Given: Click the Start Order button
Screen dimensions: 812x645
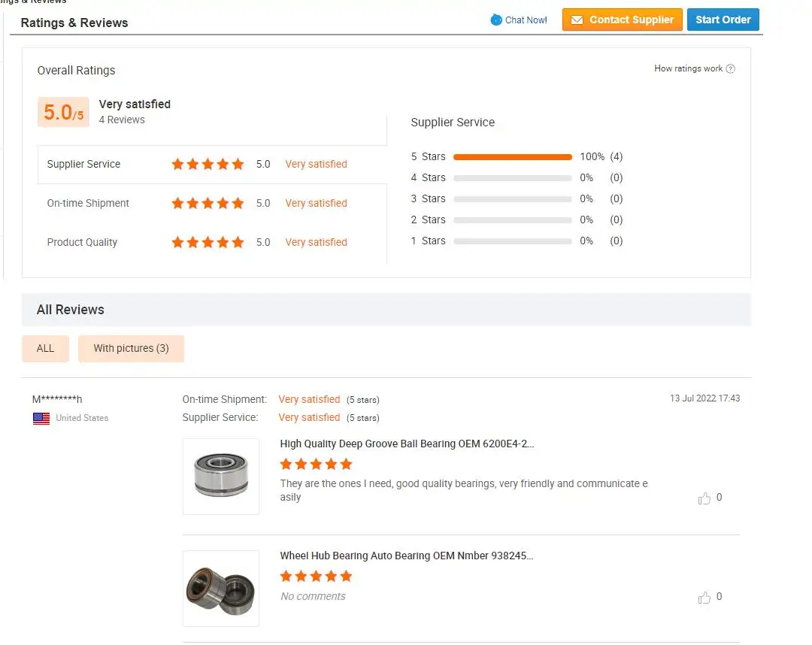Looking at the screenshot, I should click(x=723, y=20).
